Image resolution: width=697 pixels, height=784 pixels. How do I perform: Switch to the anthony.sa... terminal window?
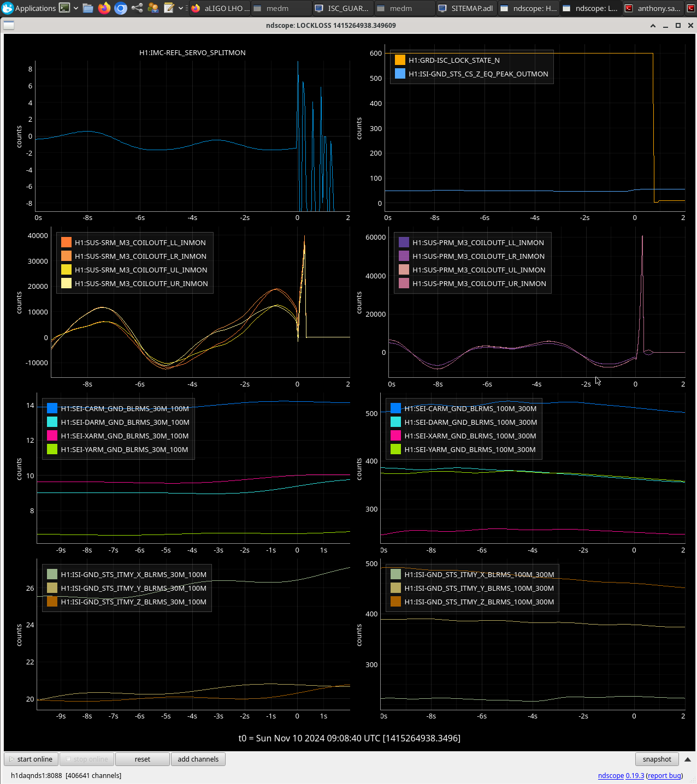653,8
